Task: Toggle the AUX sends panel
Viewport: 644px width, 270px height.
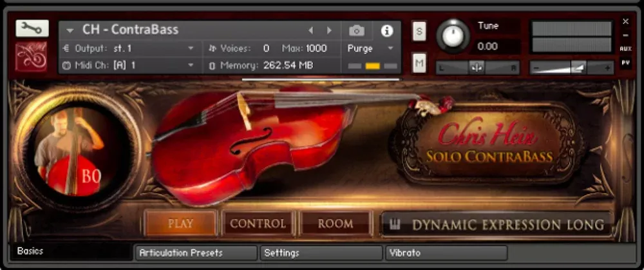Action: point(625,49)
